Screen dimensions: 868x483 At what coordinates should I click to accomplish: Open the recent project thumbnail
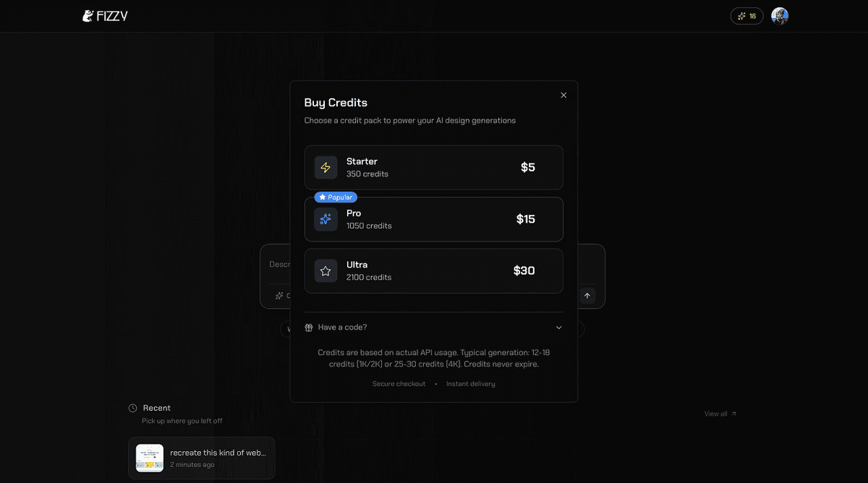(x=150, y=458)
